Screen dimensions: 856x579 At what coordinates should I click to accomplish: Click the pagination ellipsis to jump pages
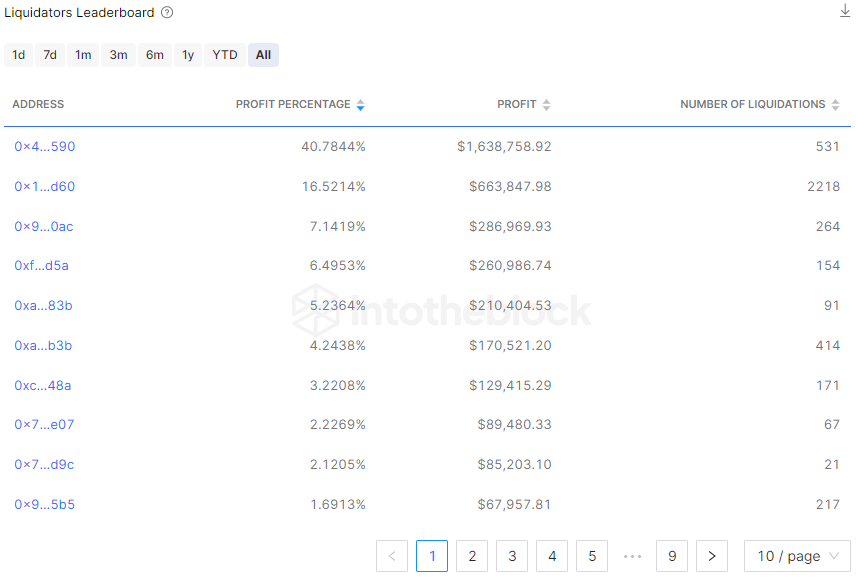coord(632,556)
